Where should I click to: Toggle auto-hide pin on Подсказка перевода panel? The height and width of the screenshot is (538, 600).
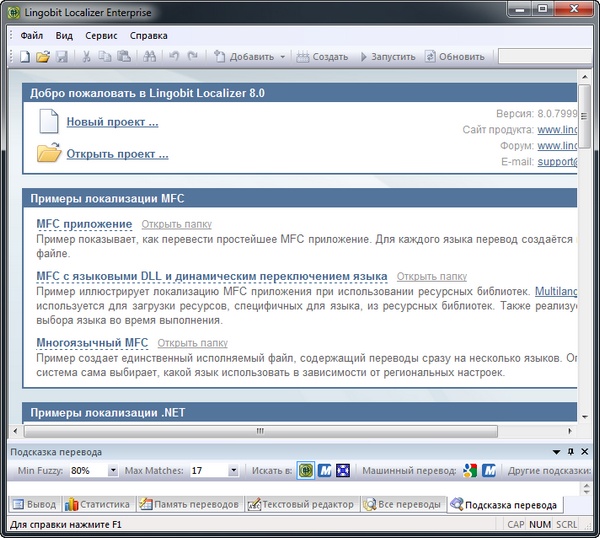click(x=571, y=452)
